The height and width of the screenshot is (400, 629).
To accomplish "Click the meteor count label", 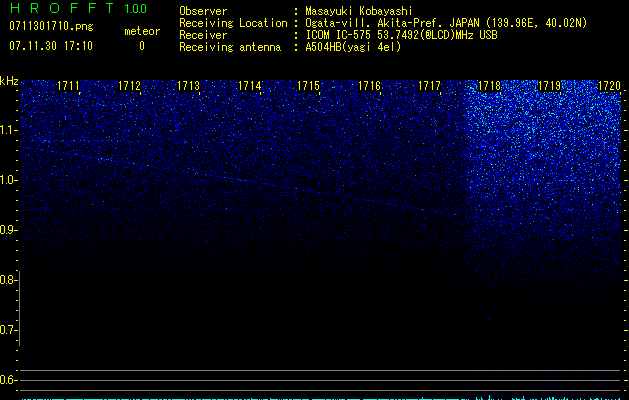I will tap(142, 31).
